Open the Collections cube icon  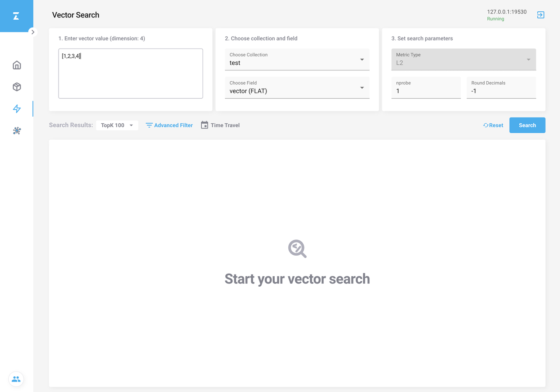[17, 87]
